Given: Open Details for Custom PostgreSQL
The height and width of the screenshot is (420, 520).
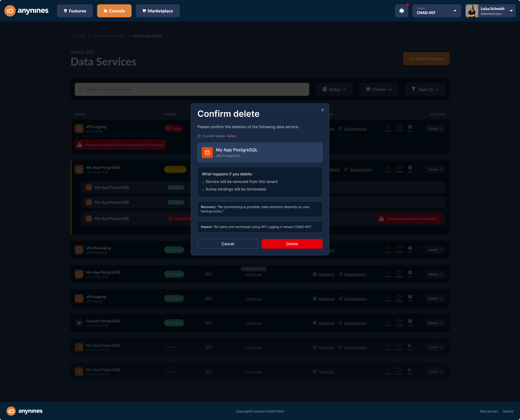Looking at the screenshot, I should (435, 323).
